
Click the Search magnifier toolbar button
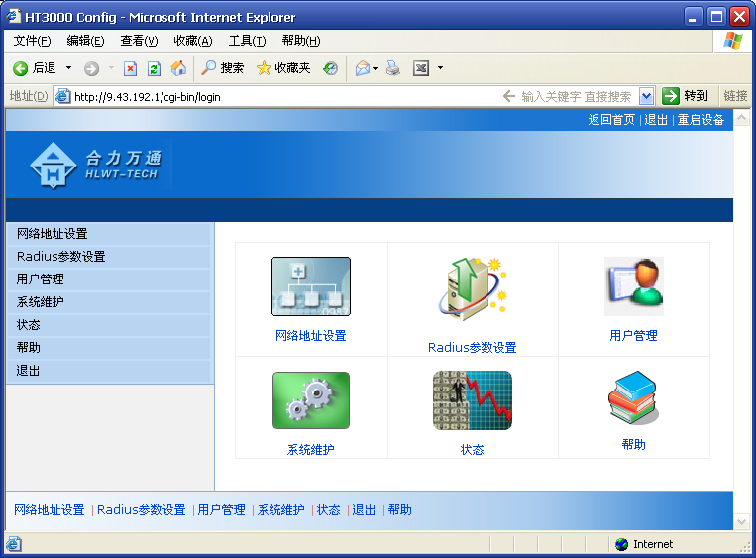(222, 68)
